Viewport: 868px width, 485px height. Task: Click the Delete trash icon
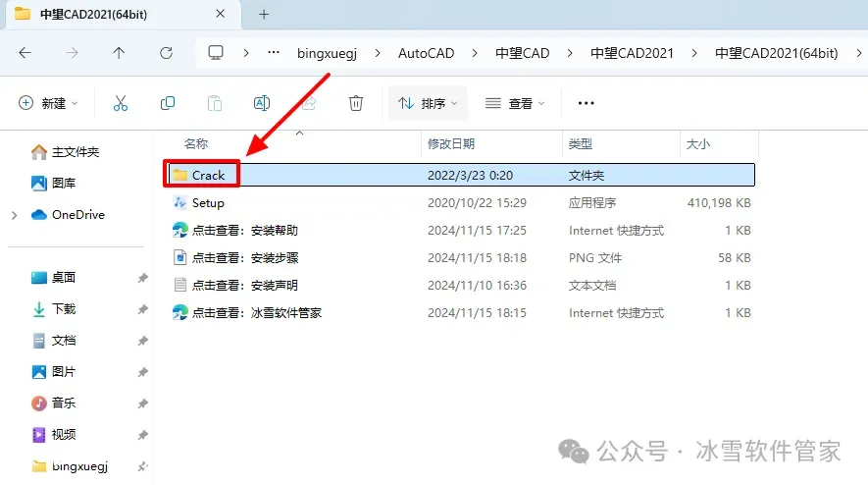356,103
